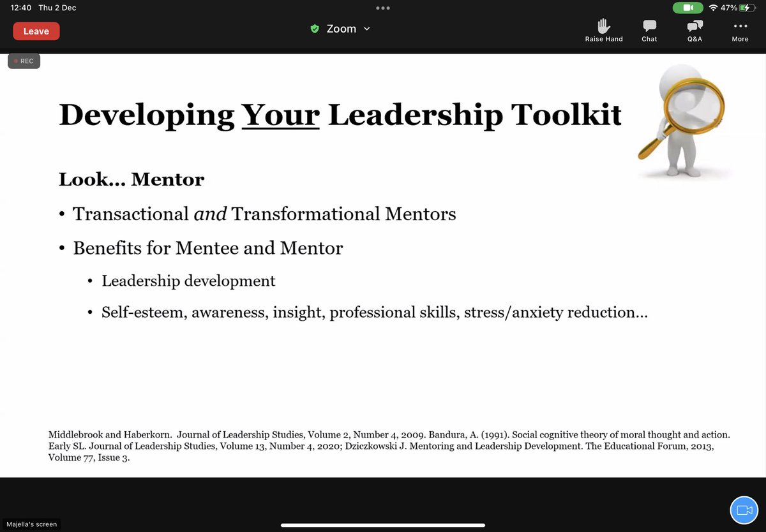Raise hand in the webinar
766x532 pixels.
coord(603,31)
